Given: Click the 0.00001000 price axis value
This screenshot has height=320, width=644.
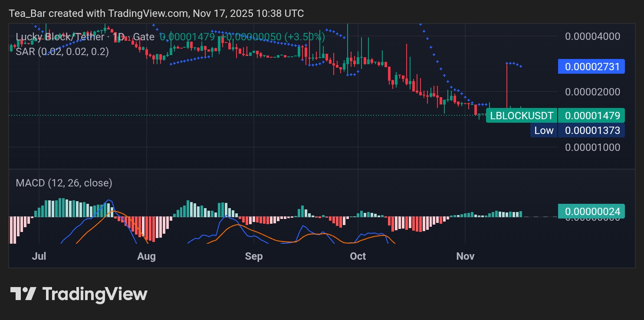Looking at the screenshot, I should pos(592,147).
